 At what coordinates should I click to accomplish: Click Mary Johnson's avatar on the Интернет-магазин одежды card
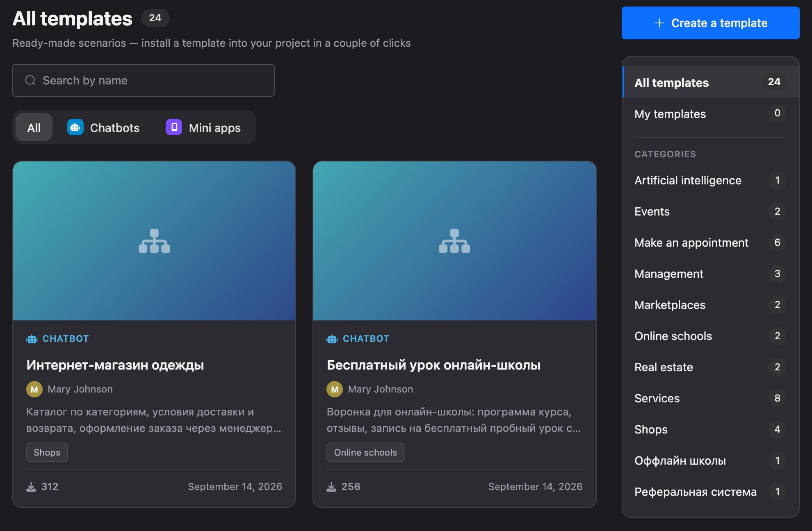point(34,389)
